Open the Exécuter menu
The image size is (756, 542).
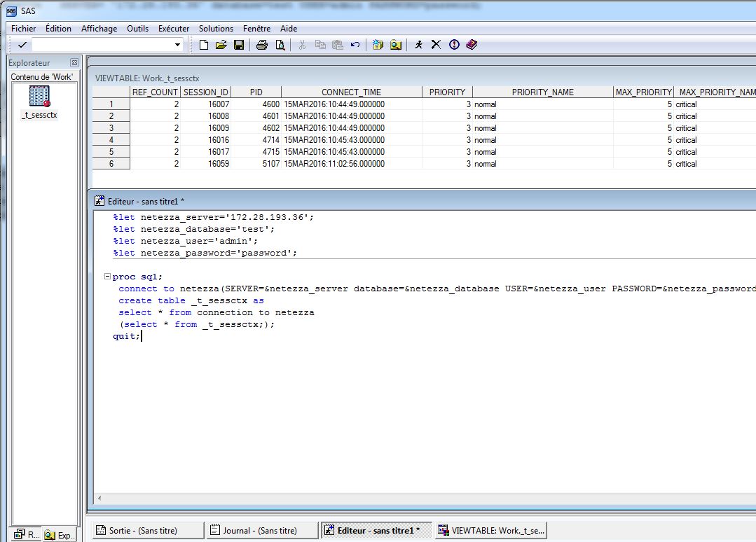(173, 29)
